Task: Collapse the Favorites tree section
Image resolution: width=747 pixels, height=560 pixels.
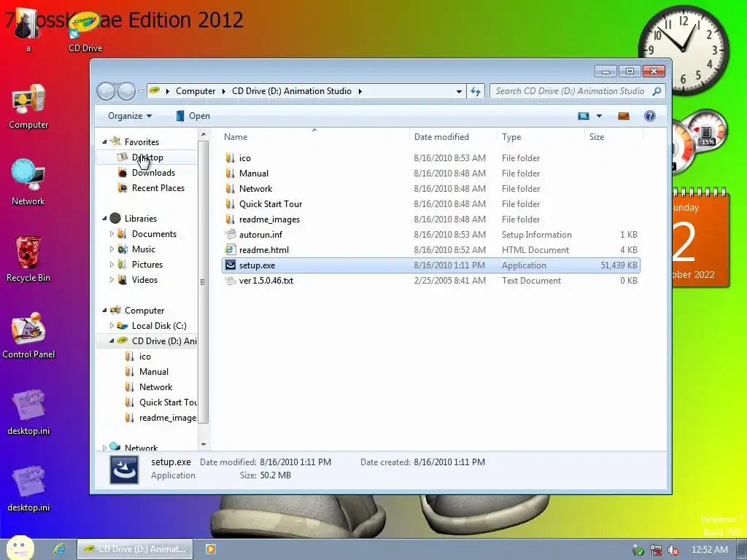Action: tap(104, 142)
